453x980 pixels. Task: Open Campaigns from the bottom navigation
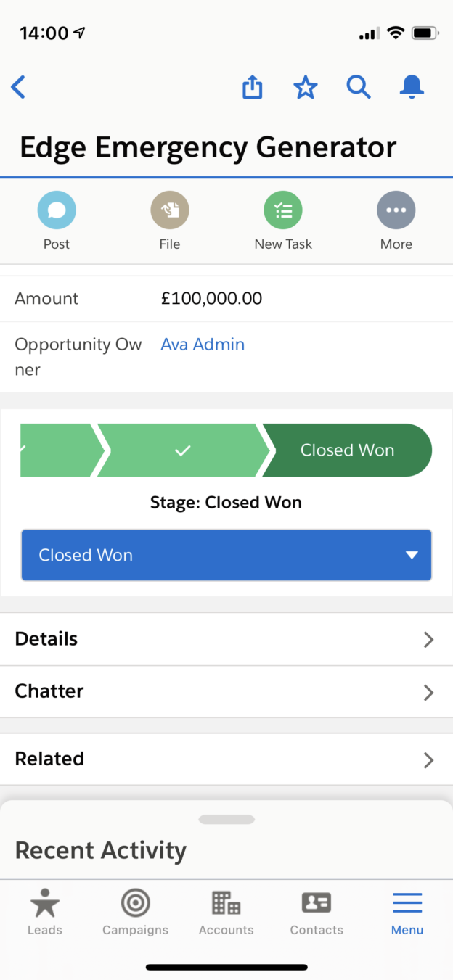coord(135,913)
